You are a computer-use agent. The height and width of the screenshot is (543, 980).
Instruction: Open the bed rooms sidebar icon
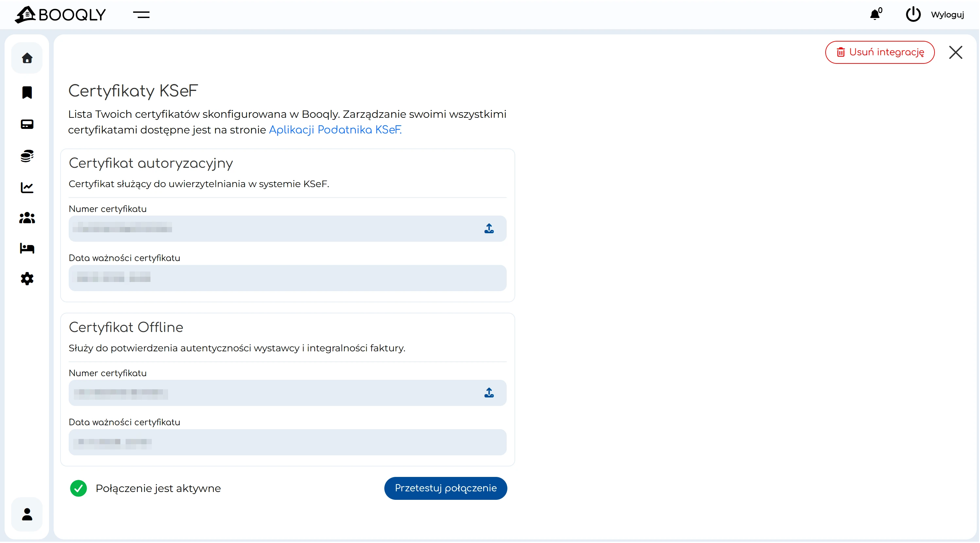tap(27, 248)
